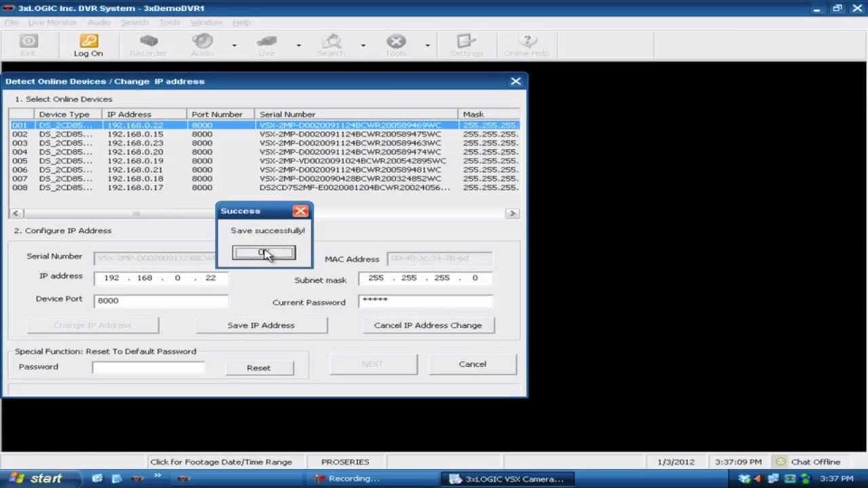Click Cancel IP Address Change button
868x488 pixels.
tap(428, 325)
